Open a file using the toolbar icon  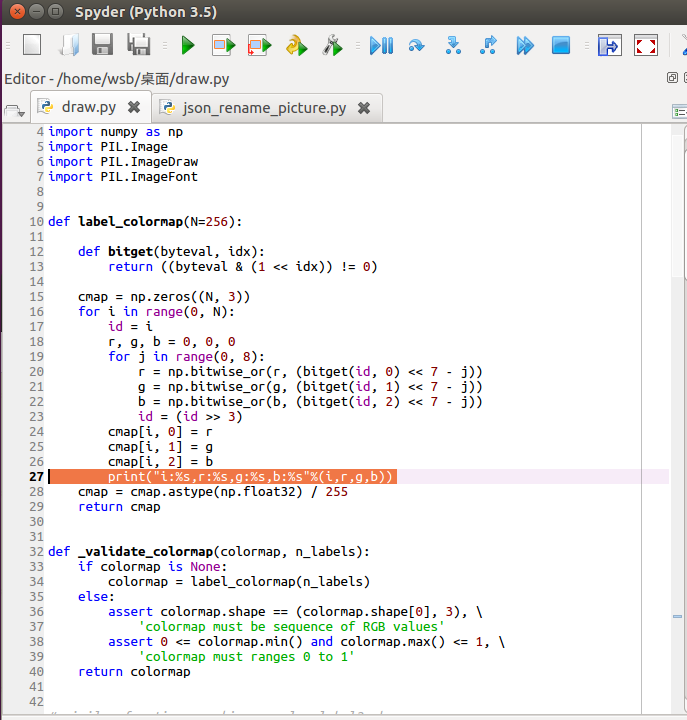(69, 45)
